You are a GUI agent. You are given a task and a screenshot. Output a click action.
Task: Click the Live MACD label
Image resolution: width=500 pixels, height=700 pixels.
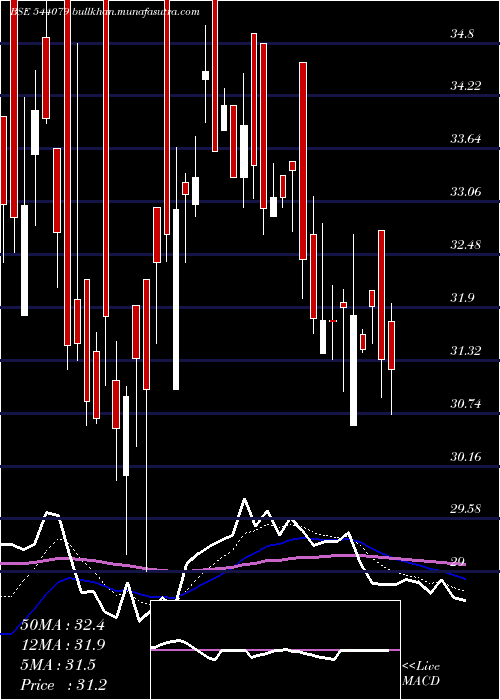coord(421,673)
